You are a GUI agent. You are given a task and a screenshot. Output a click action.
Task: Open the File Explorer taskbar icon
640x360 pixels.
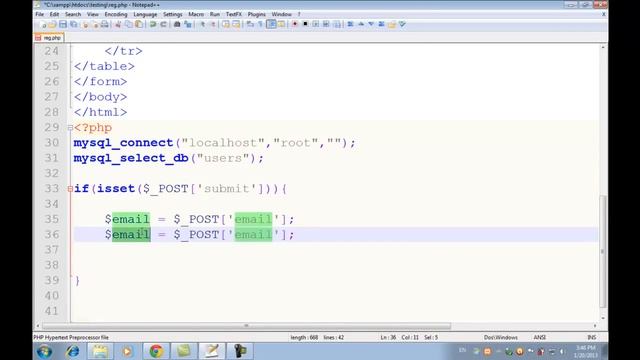tap(100, 351)
